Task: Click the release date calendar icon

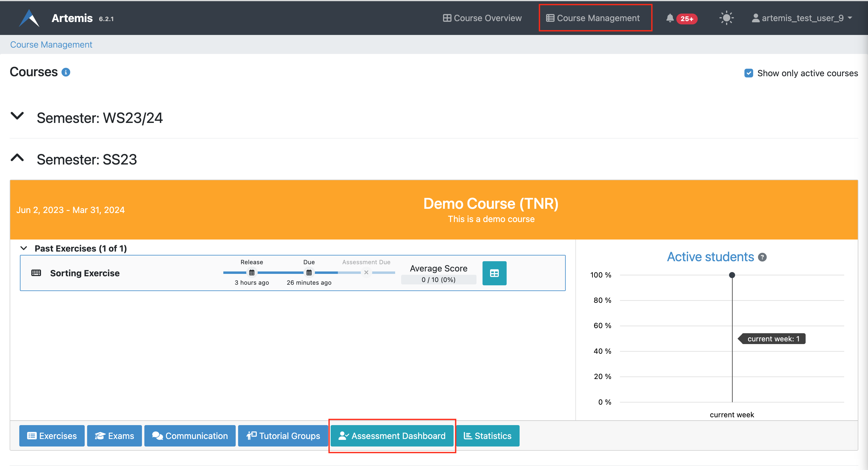Action: 252,272
